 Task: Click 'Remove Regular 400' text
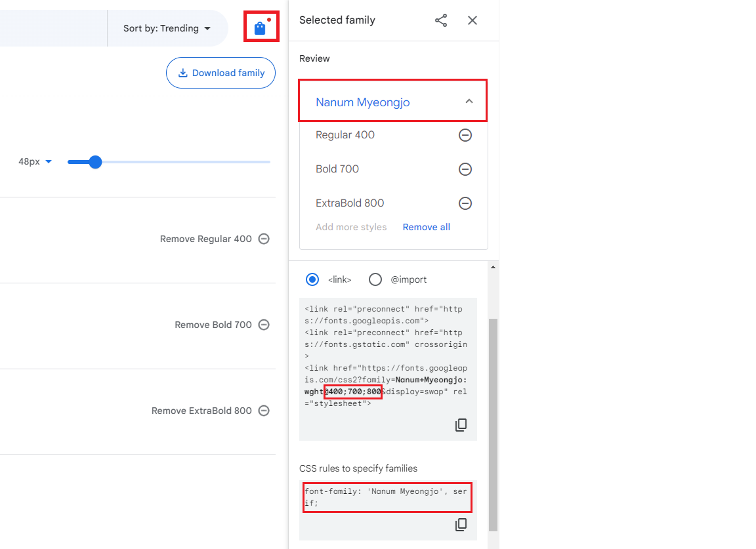tap(206, 239)
